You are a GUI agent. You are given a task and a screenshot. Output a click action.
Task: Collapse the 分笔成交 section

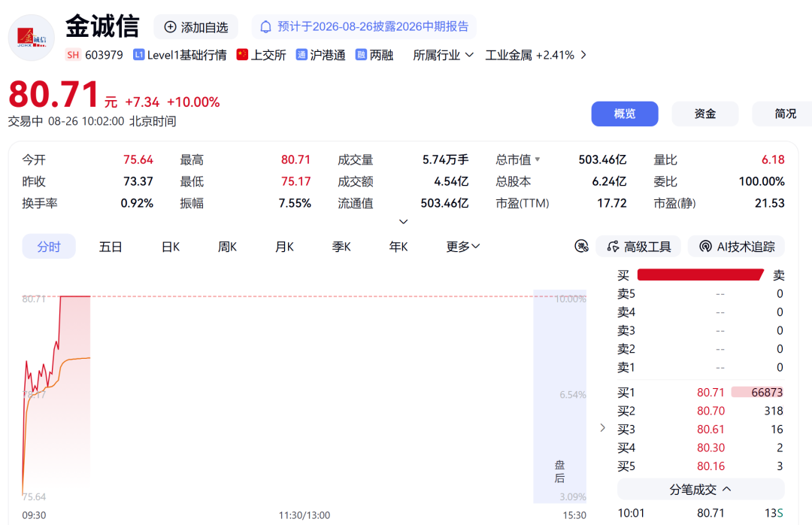pos(701,489)
